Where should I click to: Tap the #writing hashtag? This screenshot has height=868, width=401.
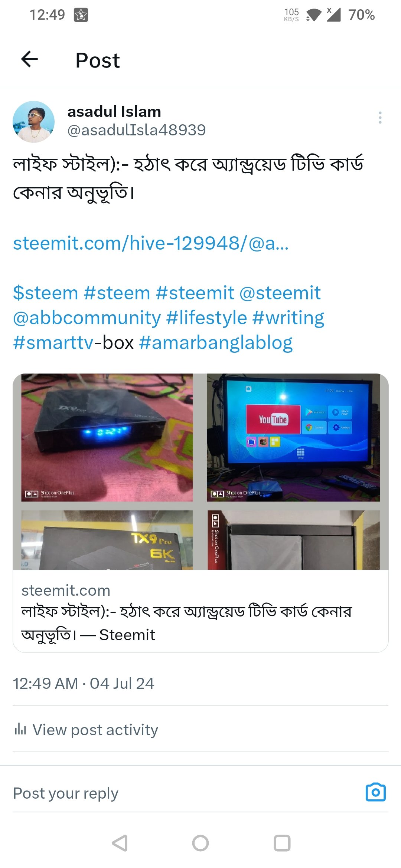click(x=288, y=318)
